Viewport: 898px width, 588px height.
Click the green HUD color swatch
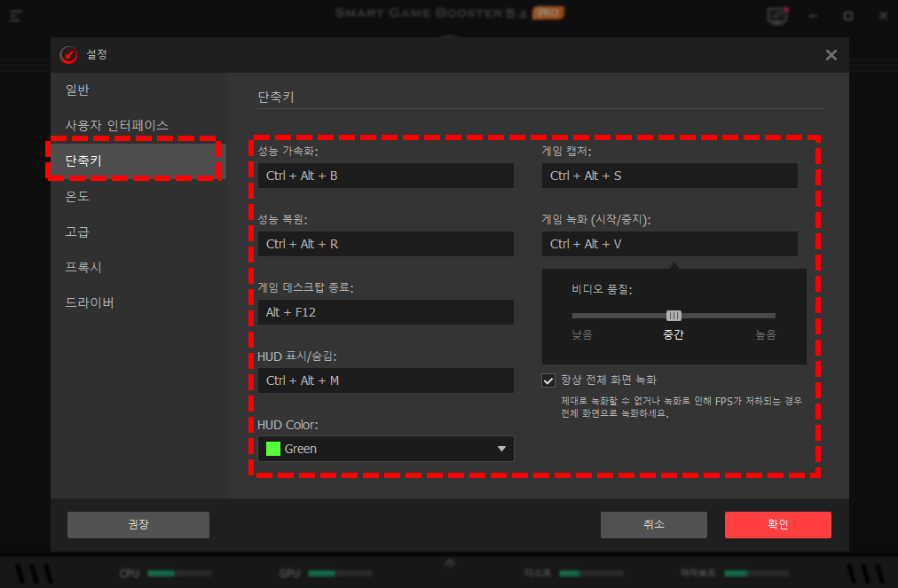pyautogui.click(x=273, y=449)
